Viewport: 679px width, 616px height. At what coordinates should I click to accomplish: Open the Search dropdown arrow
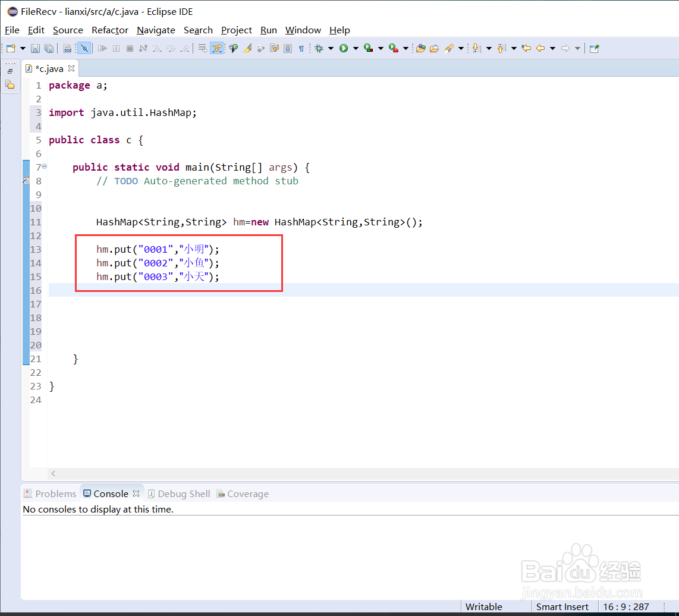(x=461, y=49)
